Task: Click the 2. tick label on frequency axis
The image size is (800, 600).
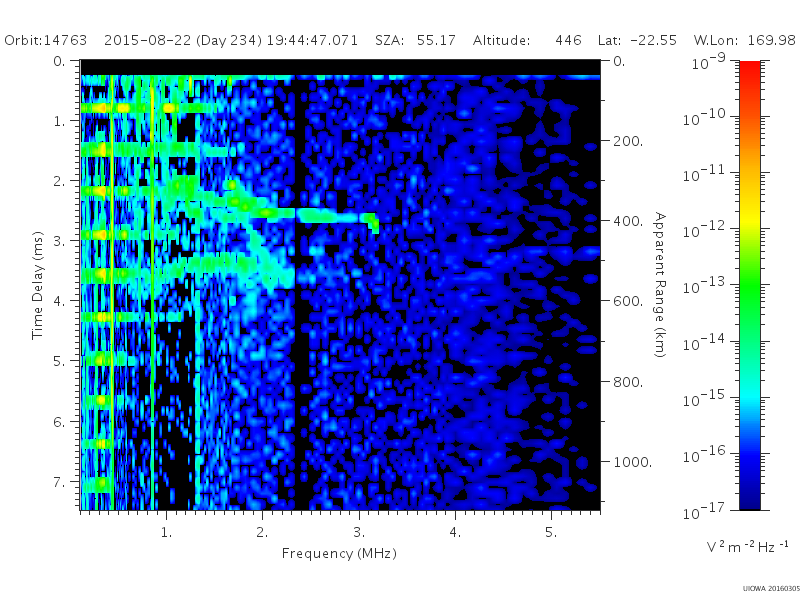Action: point(262,532)
